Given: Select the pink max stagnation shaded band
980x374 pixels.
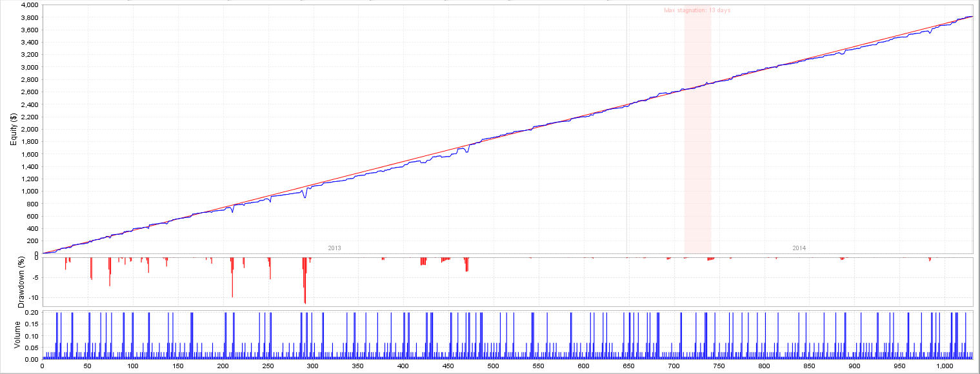Looking at the screenshot, I should tap(697, 129).
